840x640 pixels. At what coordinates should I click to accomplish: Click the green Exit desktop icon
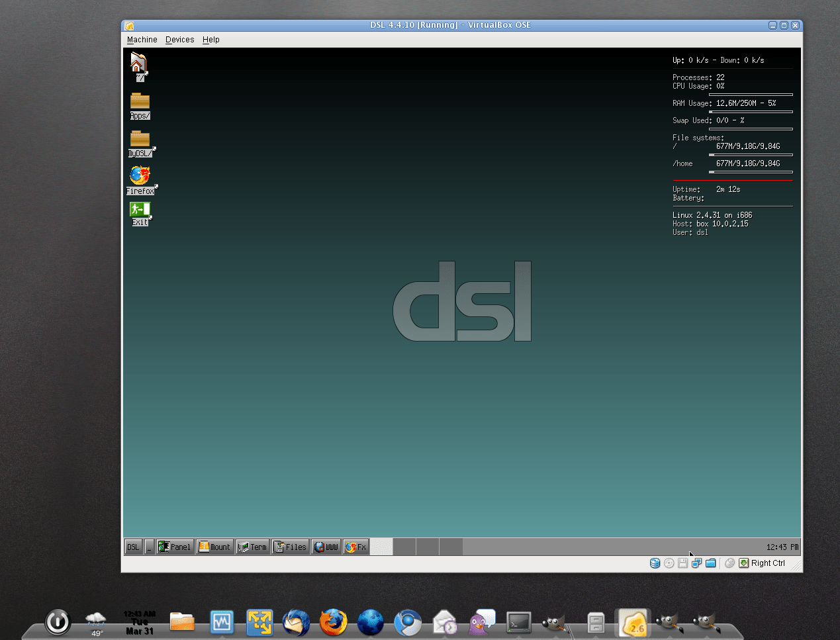click(140, 214)
